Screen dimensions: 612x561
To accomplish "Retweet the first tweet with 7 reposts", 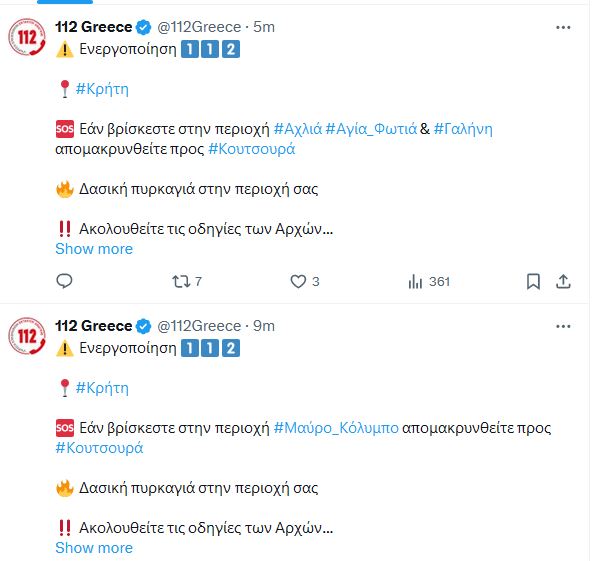I will [181, 282].
